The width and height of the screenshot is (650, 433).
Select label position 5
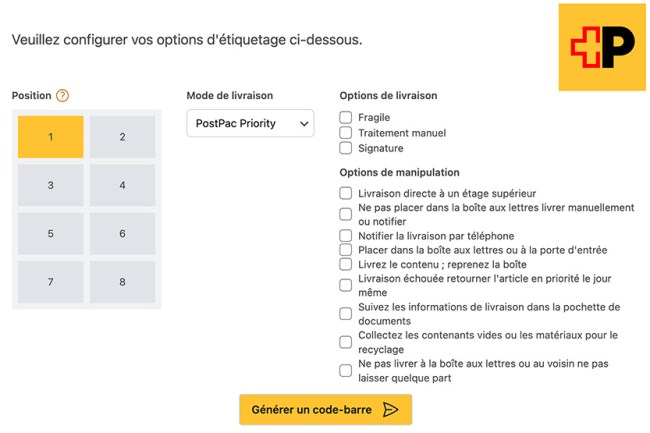(x=50, y=234)
